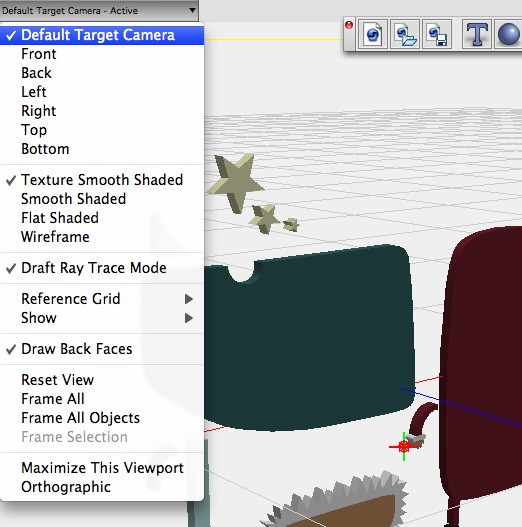Switch viewport to Left view
The image size is (522, 527).
pyautogui.click(x=102, y=92)
